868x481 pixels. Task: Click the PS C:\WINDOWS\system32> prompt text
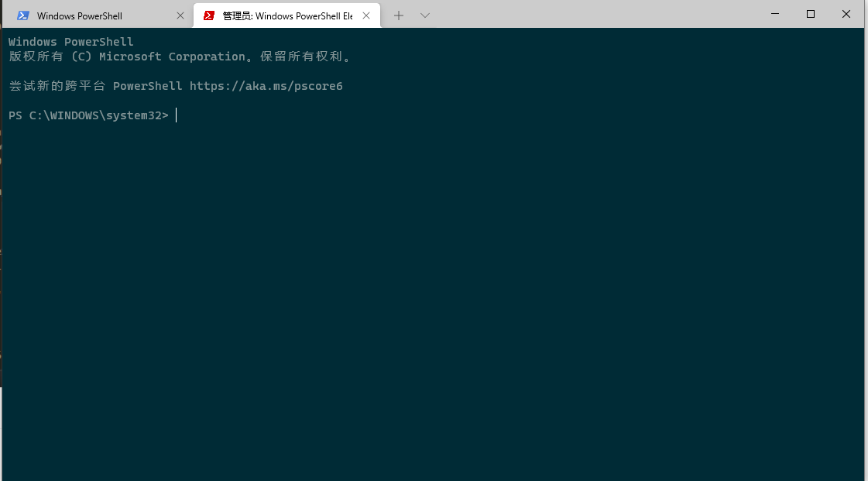click(88, 115)
